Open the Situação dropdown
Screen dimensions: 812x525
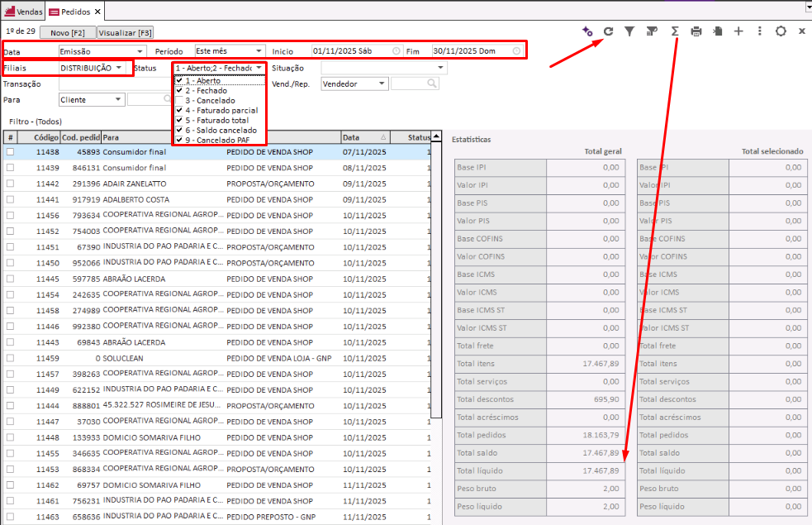click(x=383, y=68)
